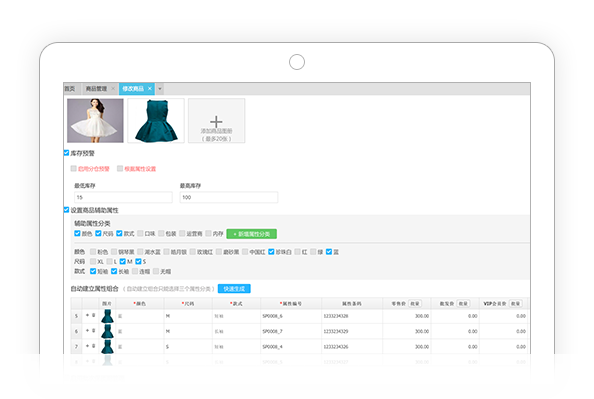Click the add-row plus icon in row 7
This screenshot has width=594, height=399.
point(88,346)
